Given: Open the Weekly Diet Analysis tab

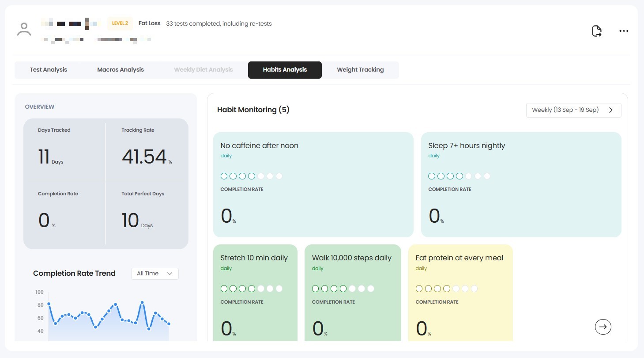Looking at the screenshot, I should click(x=203, y=70).
